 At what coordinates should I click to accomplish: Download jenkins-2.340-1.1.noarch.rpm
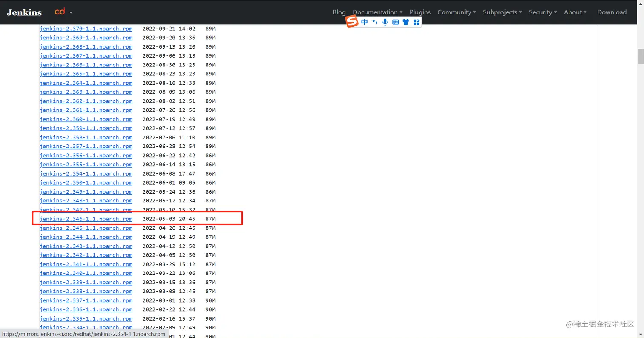(x=86, y=273)
